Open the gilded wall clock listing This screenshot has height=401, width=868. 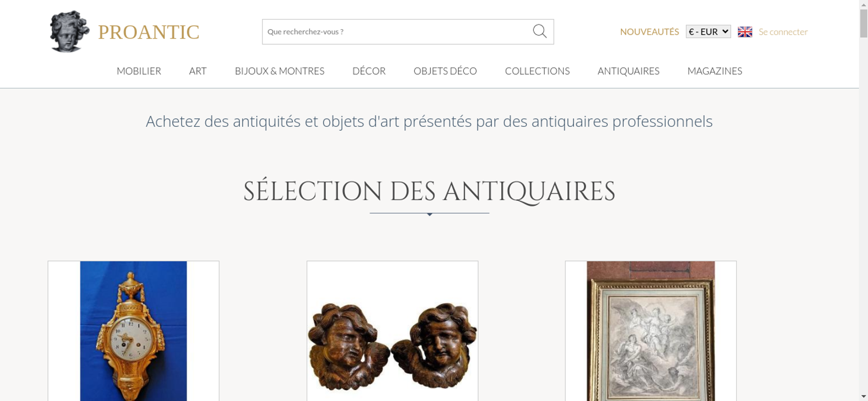pyautogui.click(x=133, y=331)
